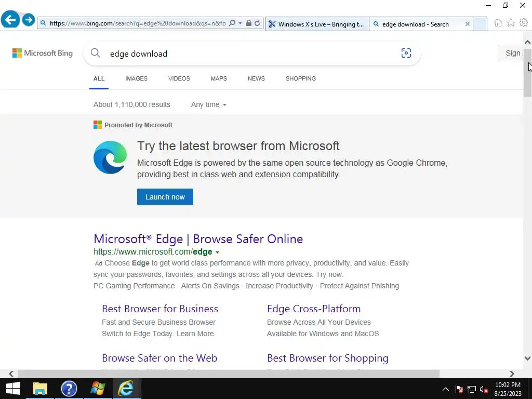
Task: Open the Action Center flag tray icon
Action: tap(459, 389)
